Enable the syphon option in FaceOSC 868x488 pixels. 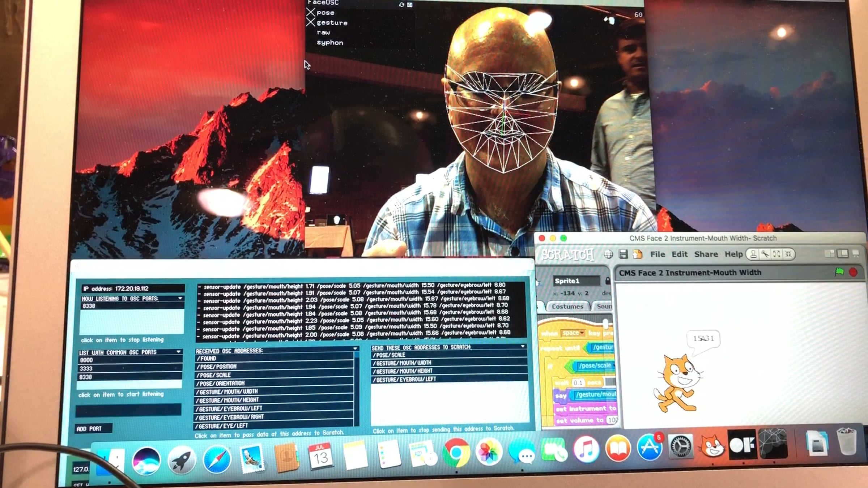[311, 43]
